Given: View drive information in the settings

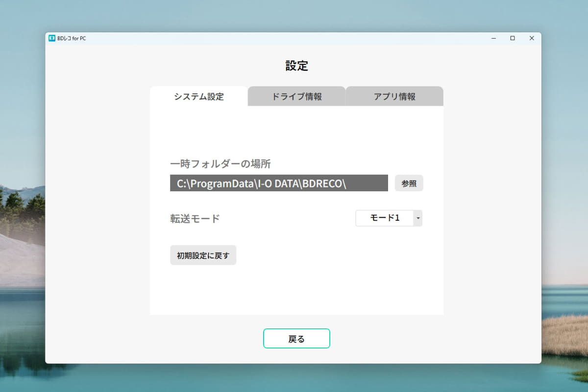Looking at the screenshot, I should 296,96.
